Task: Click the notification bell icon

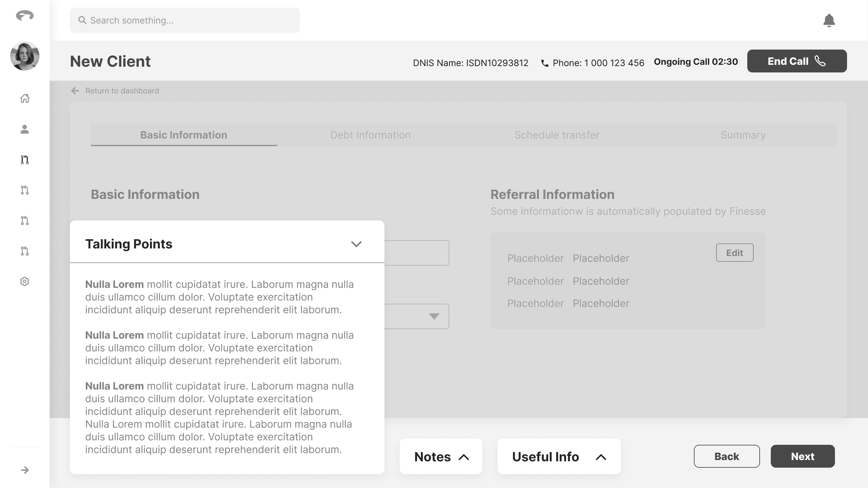Action: click(x=829, y=21)
